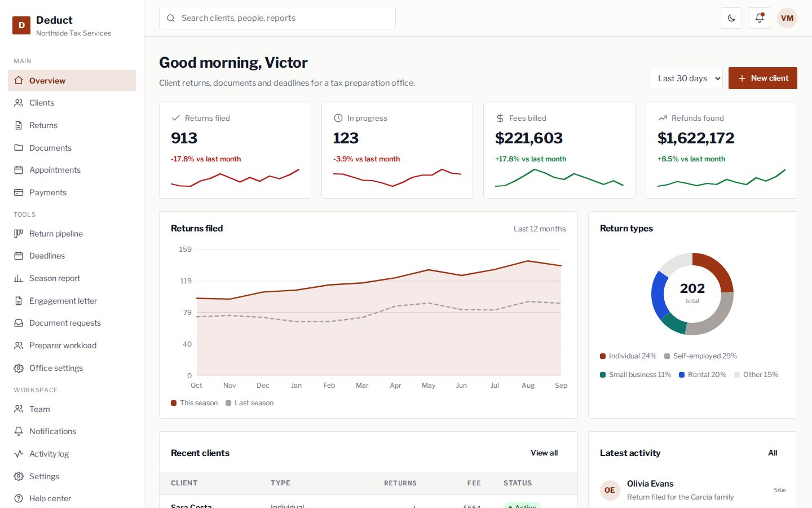The height and width of the screenshot is (508, 812).
Task: Open the Returns menu item
Action: (x=72, y=125)
